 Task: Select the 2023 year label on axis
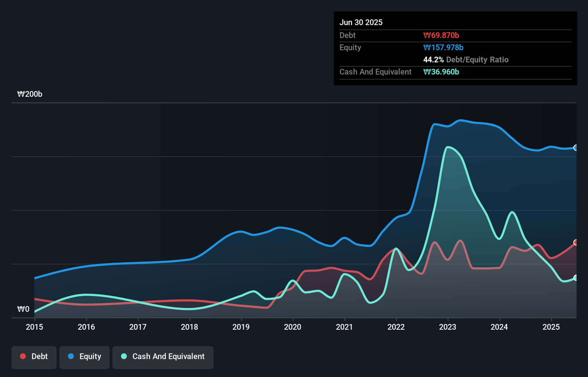click(x=447, y=327)
